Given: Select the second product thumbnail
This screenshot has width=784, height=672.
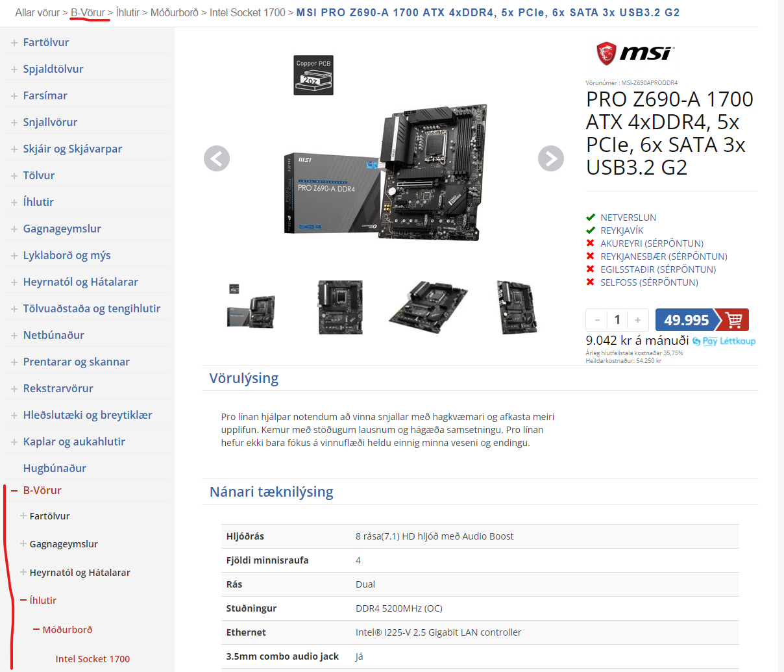Looking at the screenshot, I should (x=339, y=307).
